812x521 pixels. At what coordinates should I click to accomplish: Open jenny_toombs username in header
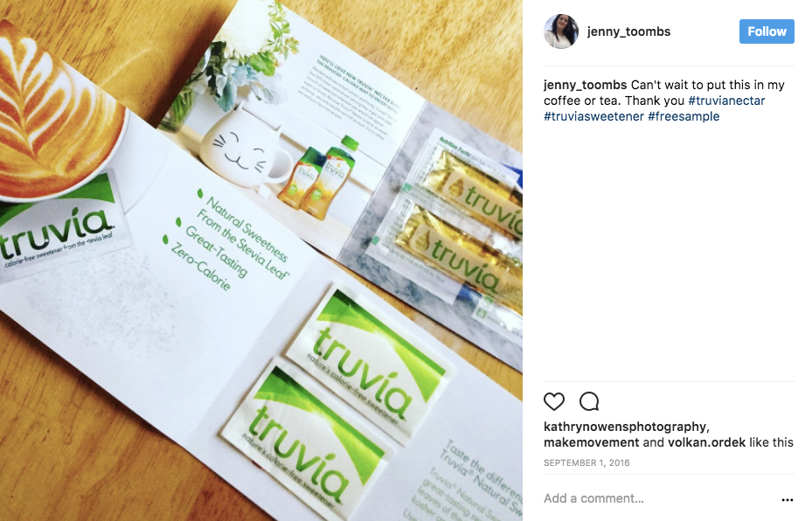[x=628, y=31]
